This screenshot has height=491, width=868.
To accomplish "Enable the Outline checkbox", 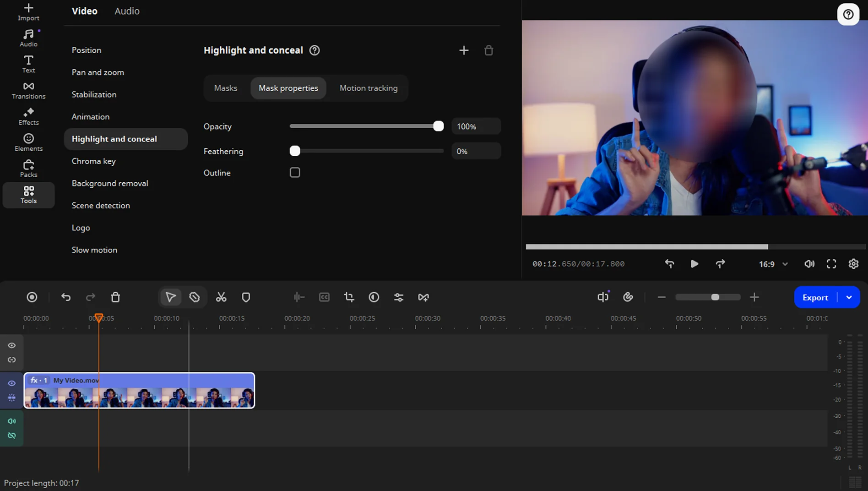I will point(295,173).
